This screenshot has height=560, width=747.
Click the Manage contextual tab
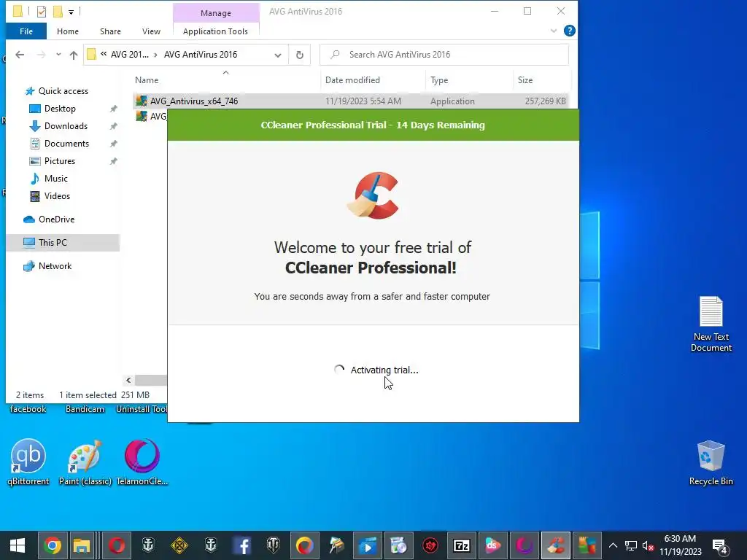point(216,13)
